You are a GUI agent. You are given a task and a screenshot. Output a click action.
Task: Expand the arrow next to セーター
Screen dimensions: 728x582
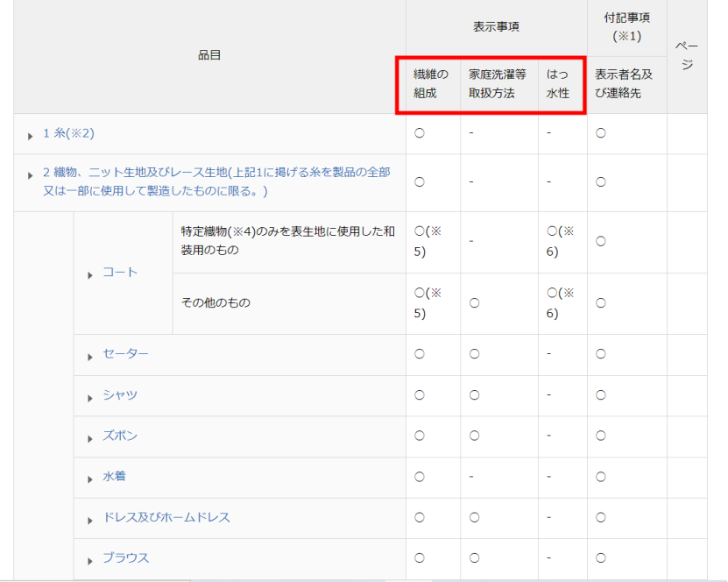tap(90, 356)
